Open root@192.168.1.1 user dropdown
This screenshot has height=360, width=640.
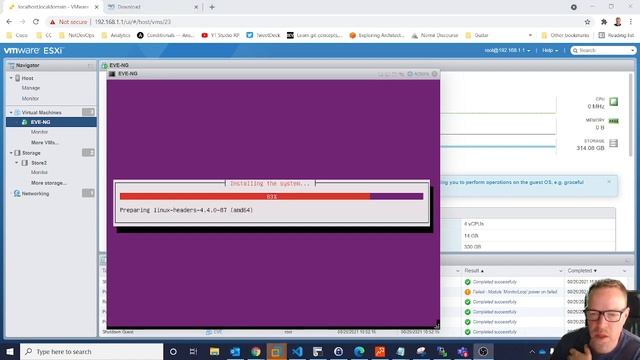click(507, 50)
